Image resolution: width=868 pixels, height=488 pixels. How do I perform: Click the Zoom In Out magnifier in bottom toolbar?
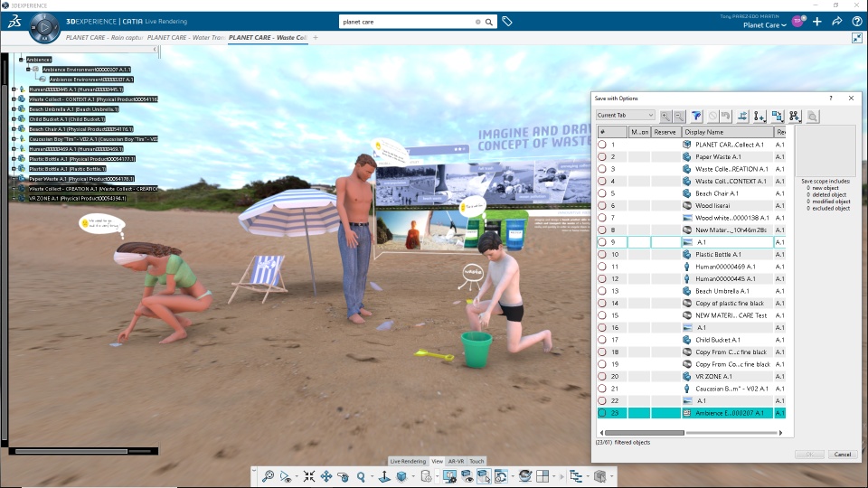(x=361, y=476)
